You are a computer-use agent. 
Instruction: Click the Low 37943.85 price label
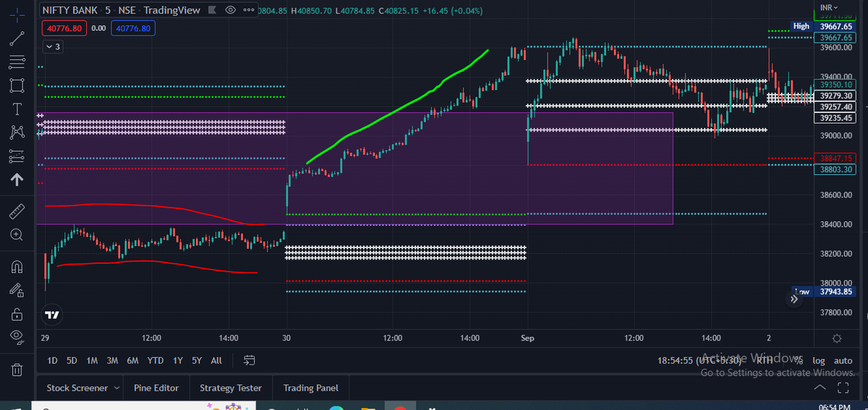(823, 291)
